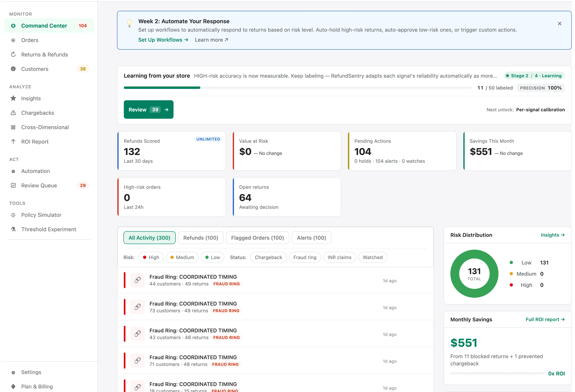Screen dimensions: 575x392
Task: Click link icon of 73 customers fraud ring
Action: pos(138,307)
